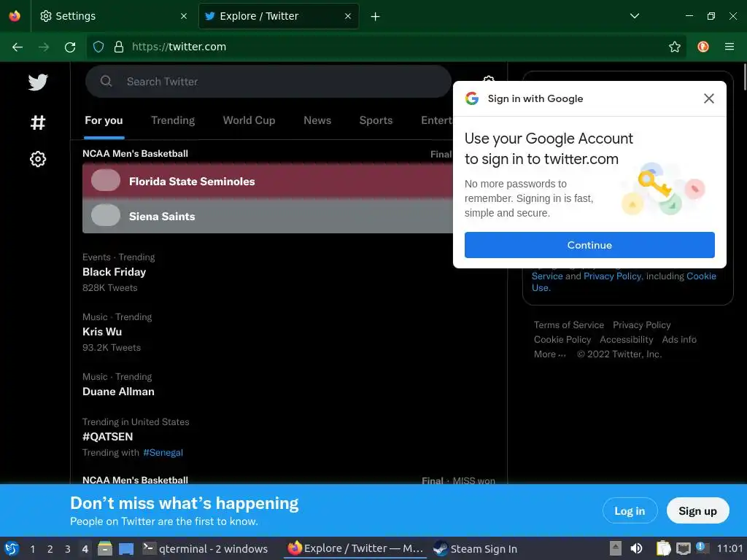Click the Google G logo
This screenshot has height=560, width=747.
(x=472, y=98)
